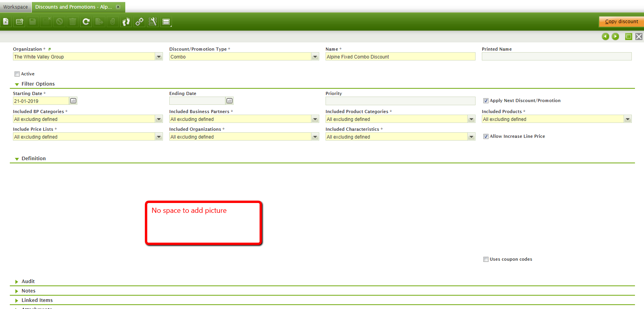Go to the previous record arrow

(x=605, y=37)
